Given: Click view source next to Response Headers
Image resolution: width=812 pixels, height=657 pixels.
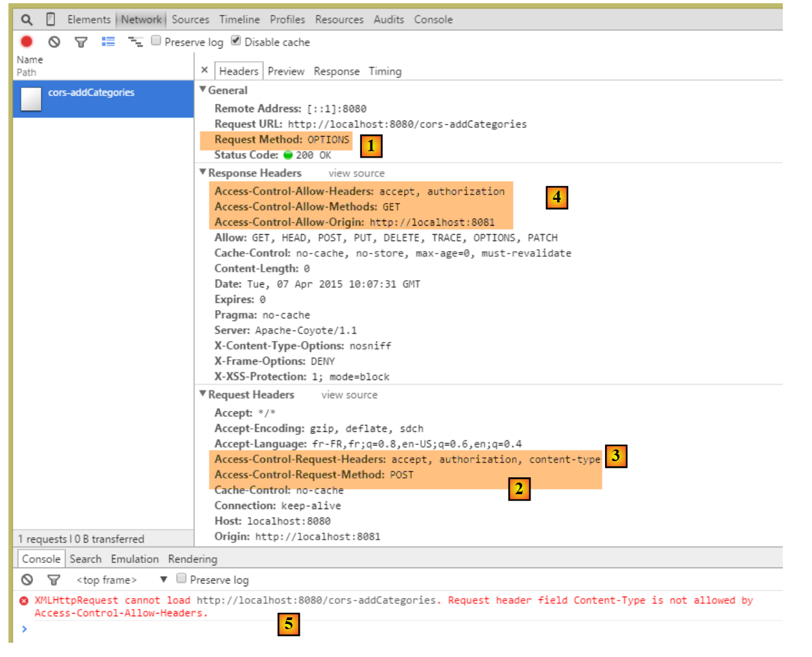Looking at the screenshot, I should click(356, 173).
